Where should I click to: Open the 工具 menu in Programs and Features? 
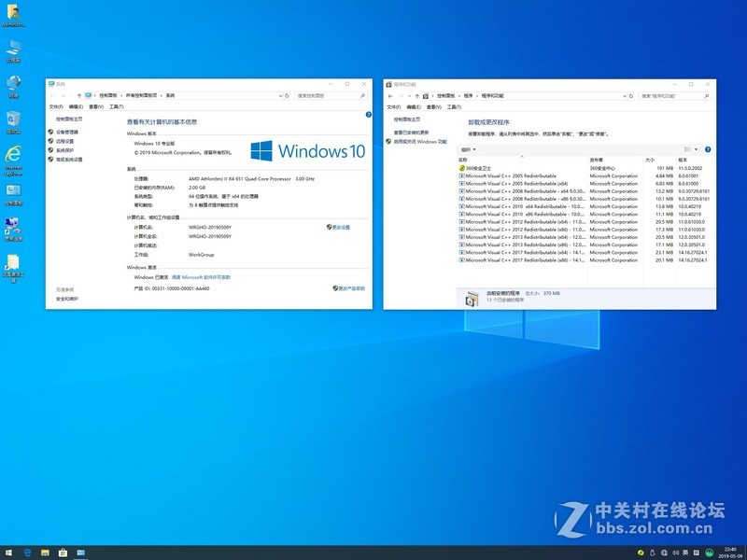point(457,108)
